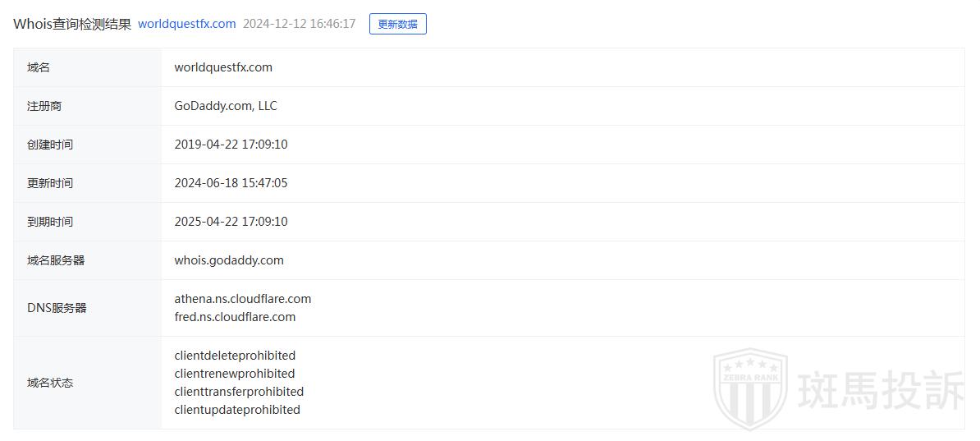
Task: Click the registrar value GoDaddy.com, LLC
Action: (226, 106)
